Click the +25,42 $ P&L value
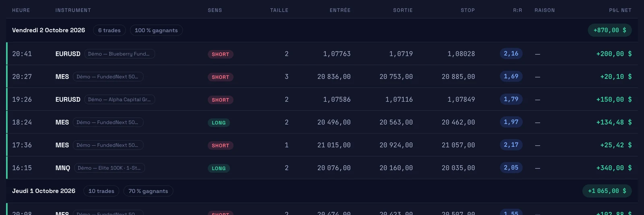This screenshot has width=644, height=215. [616, 145]
